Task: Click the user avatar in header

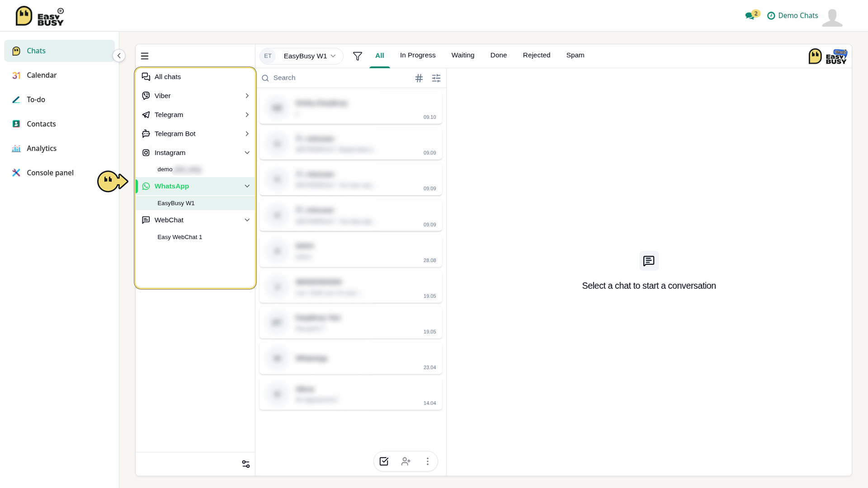Action: point(832,17)
